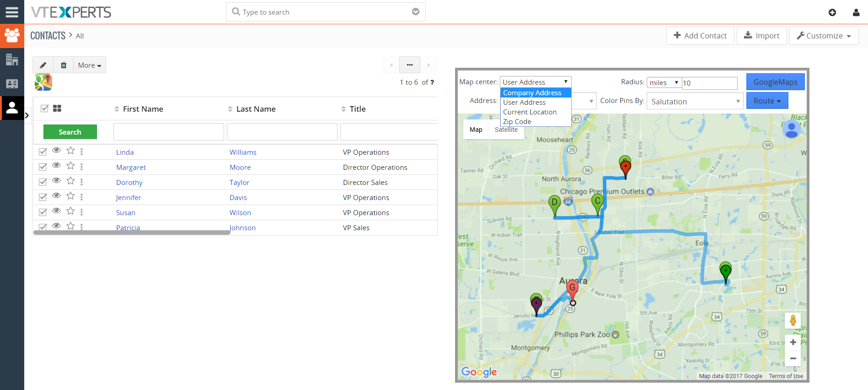Open the Route dropdown button
868x390 pixels.
tap(767, 101)
